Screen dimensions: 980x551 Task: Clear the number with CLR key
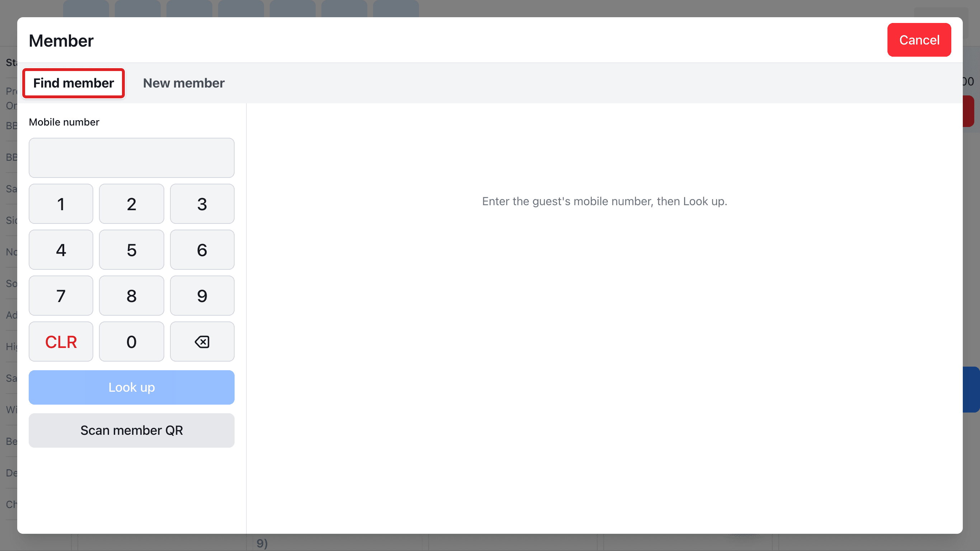pos(61,342)
